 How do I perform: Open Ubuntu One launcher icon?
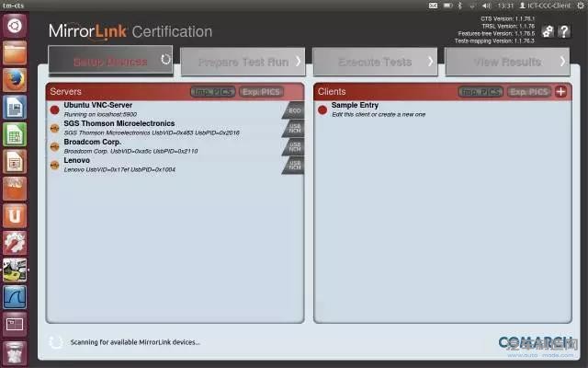click(x=15, y=215)
